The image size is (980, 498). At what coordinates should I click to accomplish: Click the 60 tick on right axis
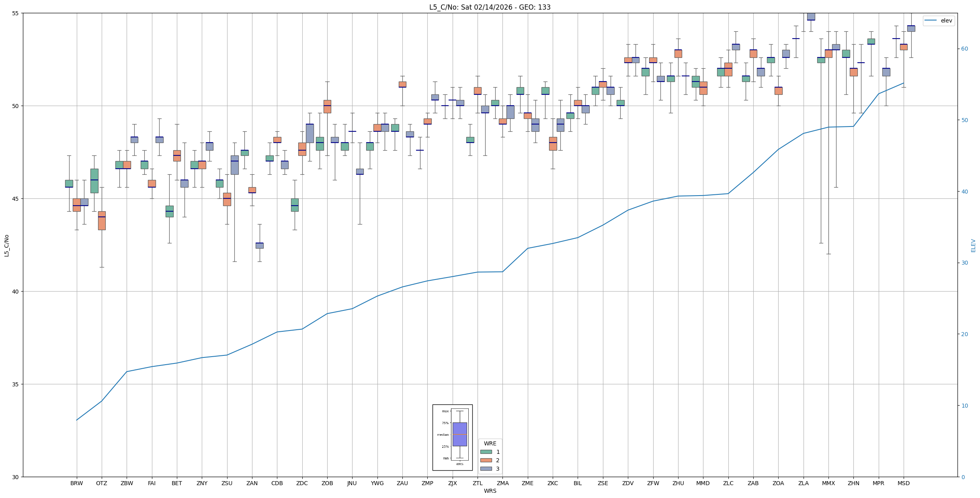964,49
